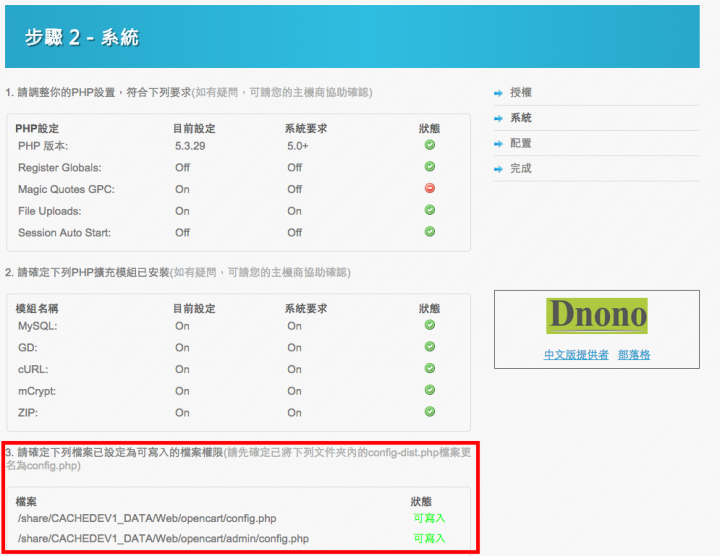This screenshot has width=720, height=556.
Task: Click the Session Auto Start status icon
Action: pos(429,231)
